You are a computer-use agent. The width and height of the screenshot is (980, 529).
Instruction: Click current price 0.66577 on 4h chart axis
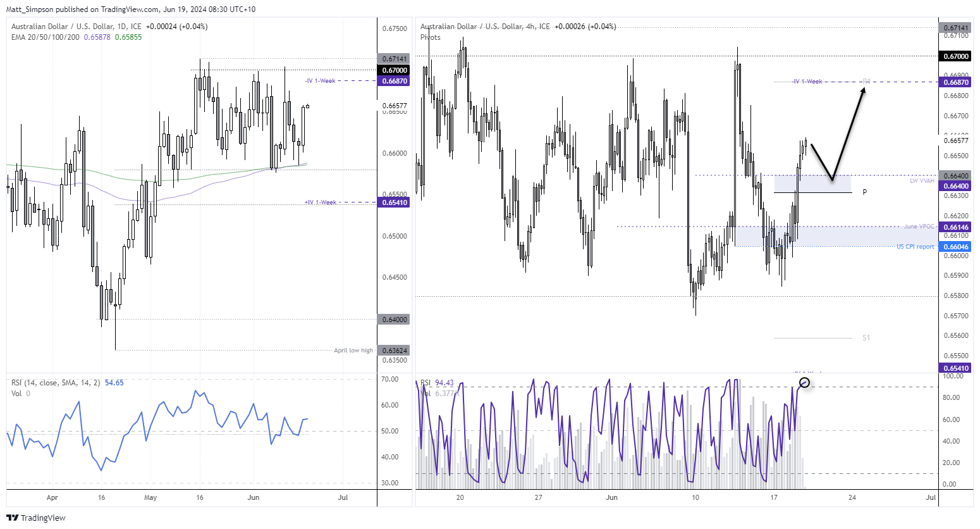pyautogui.click(x=955, y=140)
